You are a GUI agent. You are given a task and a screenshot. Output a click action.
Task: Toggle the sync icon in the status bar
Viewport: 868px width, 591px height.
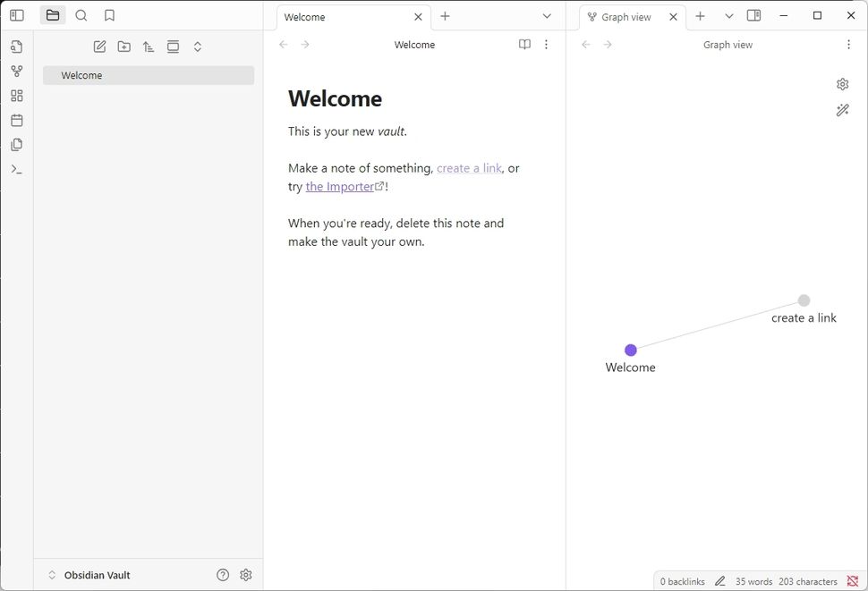point(853,580)
